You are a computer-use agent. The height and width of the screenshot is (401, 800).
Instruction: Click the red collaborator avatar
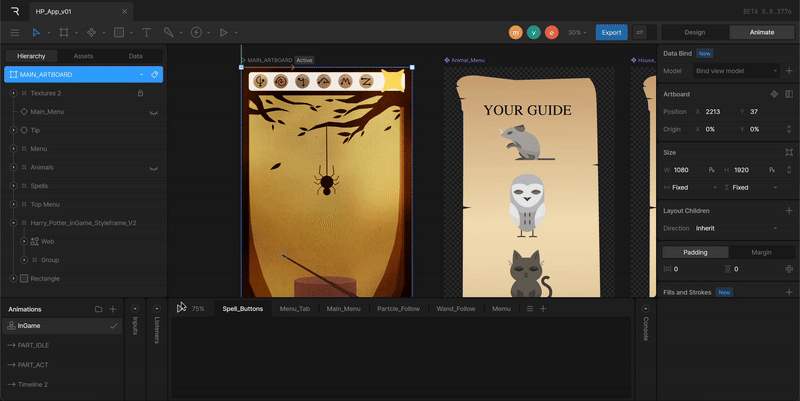coord(552,33)
